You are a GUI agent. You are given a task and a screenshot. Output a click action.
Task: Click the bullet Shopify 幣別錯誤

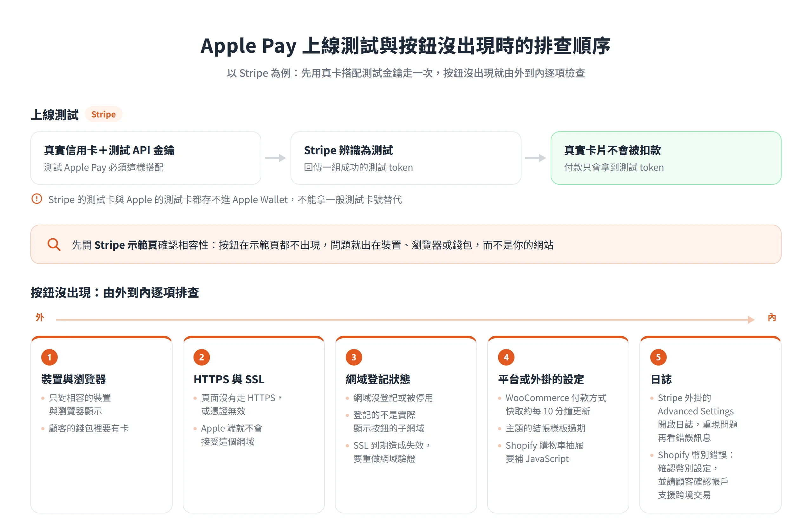point(695,475)
